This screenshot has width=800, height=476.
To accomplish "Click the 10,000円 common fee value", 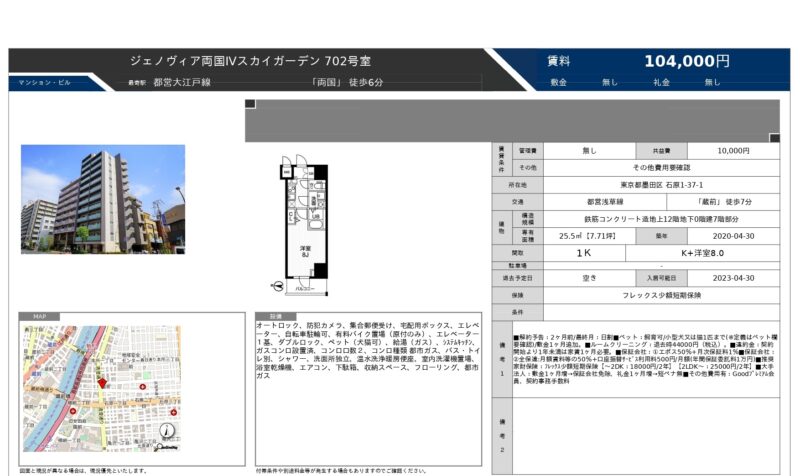I will [733, 151].
